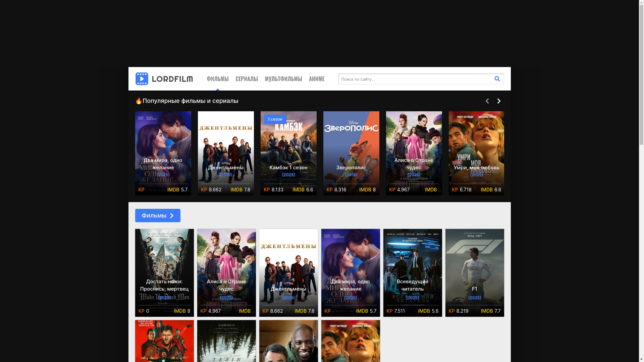Click KP 8.133 rating on Камбэк
The width and height of the screenshot is (644, 362).
274,190
